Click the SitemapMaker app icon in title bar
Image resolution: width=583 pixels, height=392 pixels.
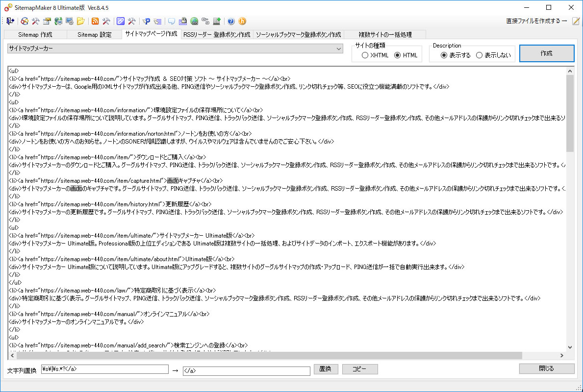[8, 7]
